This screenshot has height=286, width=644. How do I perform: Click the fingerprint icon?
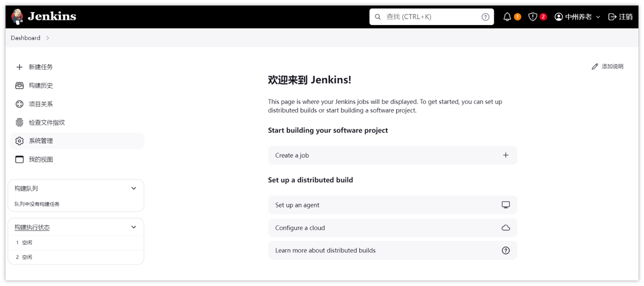(x=20, y=122)
